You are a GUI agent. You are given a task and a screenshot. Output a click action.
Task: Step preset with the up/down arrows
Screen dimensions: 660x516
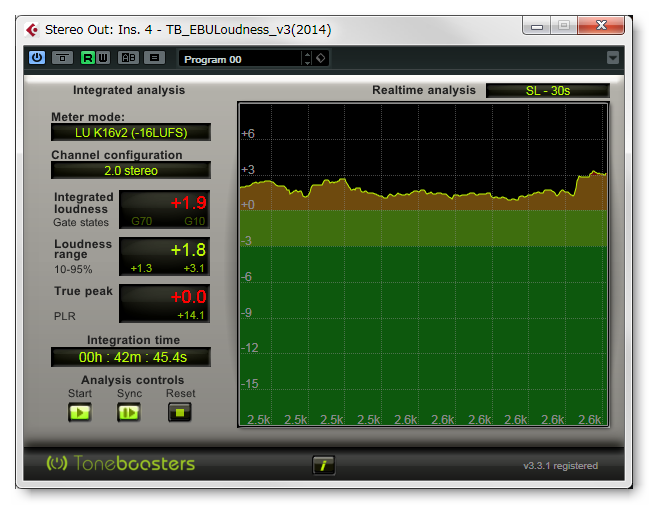(308, 59)
